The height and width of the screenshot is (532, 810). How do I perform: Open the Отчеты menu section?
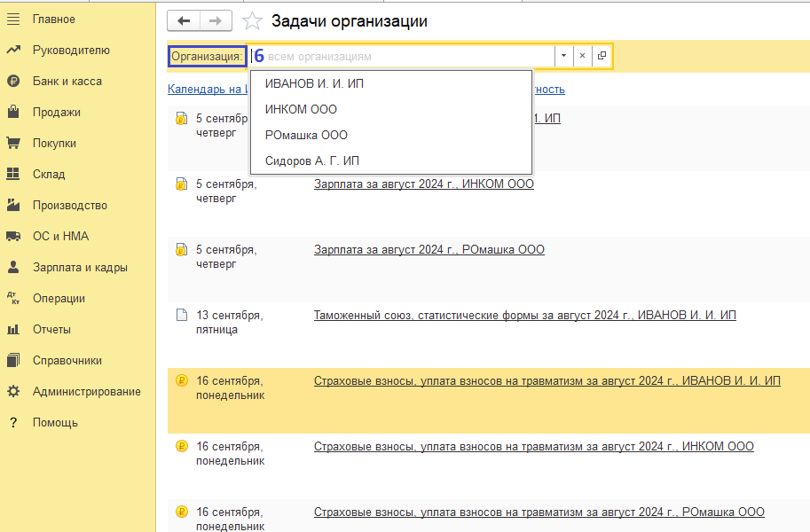click(x=51, y=329)
